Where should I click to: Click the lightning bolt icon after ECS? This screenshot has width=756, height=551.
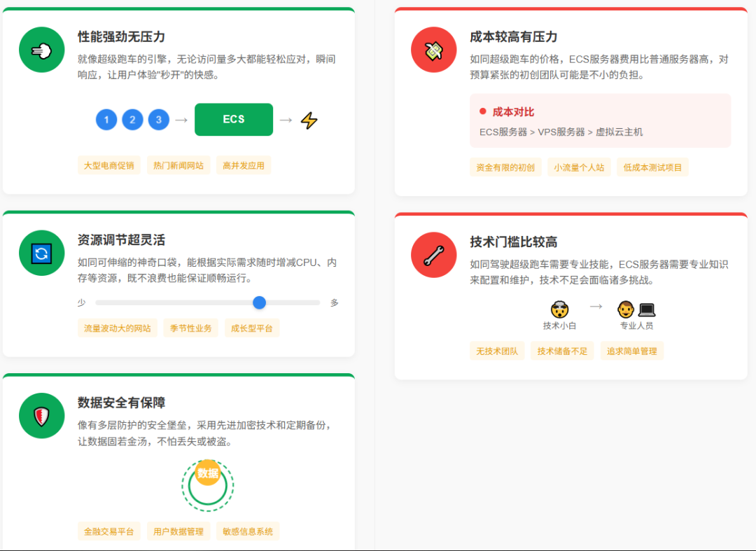click(309, 120)
